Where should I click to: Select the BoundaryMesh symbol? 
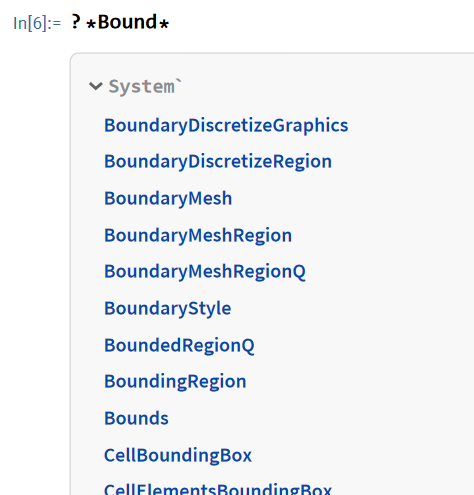click(168, 198)
